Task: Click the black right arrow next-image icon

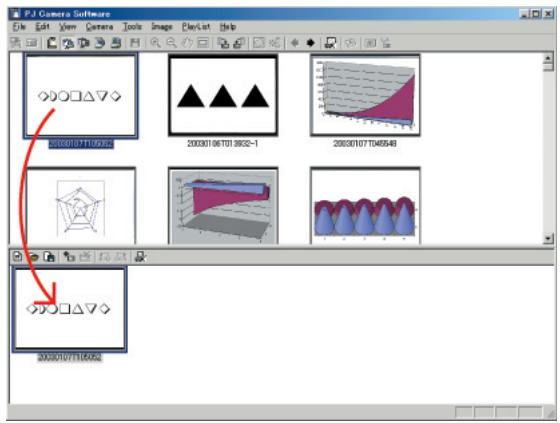Action: [311, 43]
